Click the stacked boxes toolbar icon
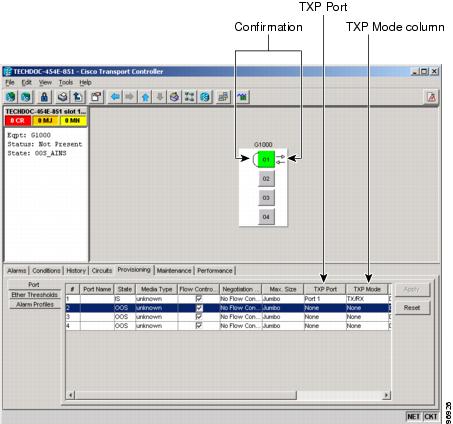The height and width of the screenshot is (424, 453). coord(223,97)
